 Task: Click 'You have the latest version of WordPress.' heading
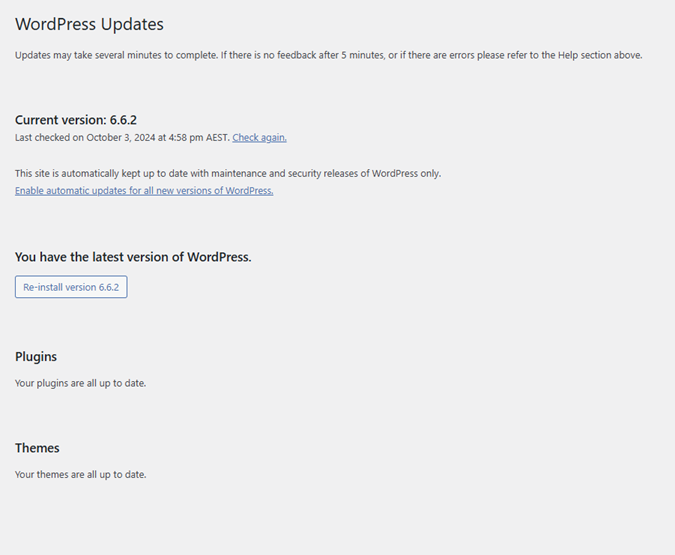coord(133,257)
